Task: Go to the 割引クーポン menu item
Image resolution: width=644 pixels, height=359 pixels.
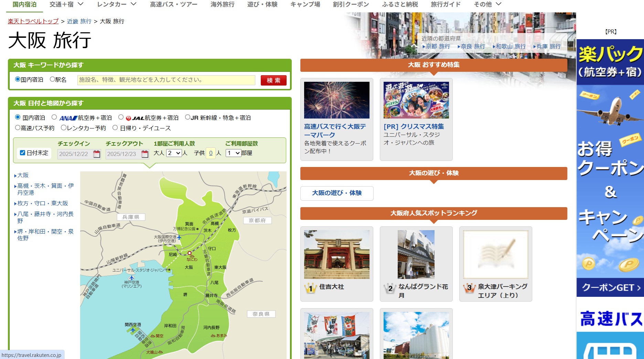Action: tap(351, 4)
